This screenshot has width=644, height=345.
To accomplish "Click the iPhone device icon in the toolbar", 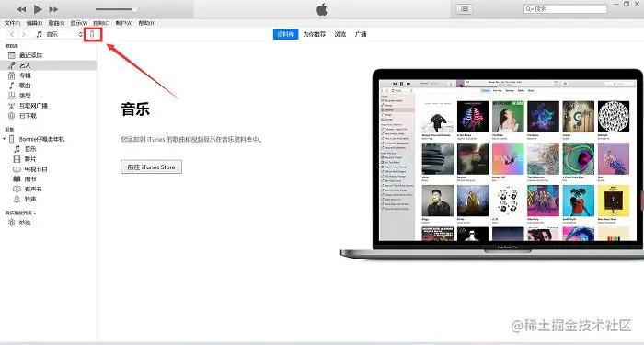I will point(92,35).
